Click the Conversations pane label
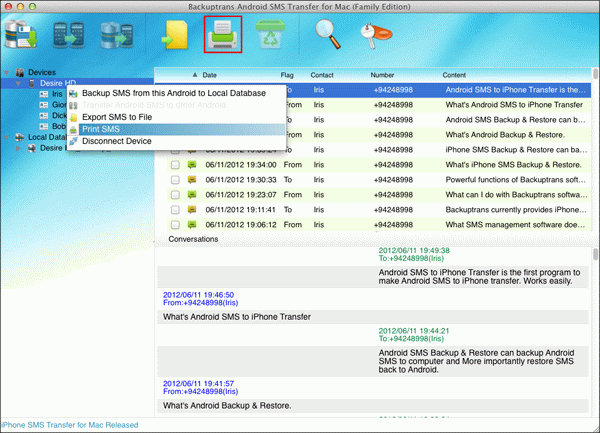The width and height of the screenshot is (600, 433). [x=193, y=239]
